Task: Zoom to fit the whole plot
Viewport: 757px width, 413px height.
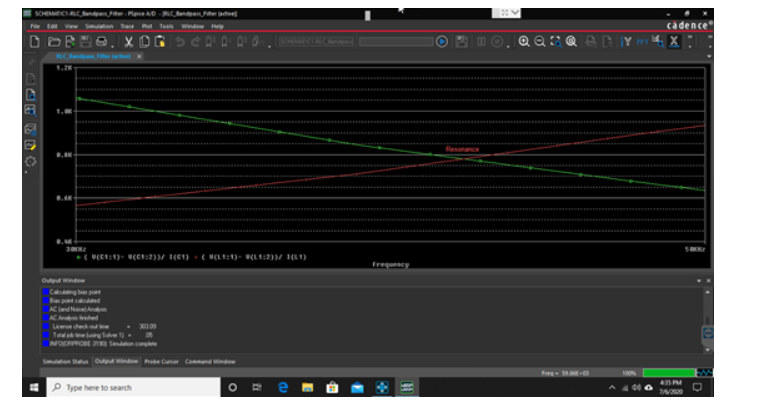Action: click(571, 42)
